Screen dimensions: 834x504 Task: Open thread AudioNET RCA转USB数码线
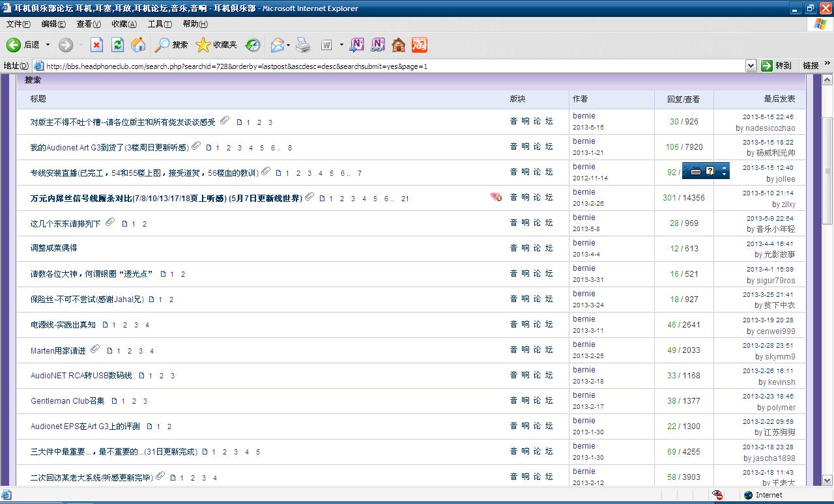point(81,375)
